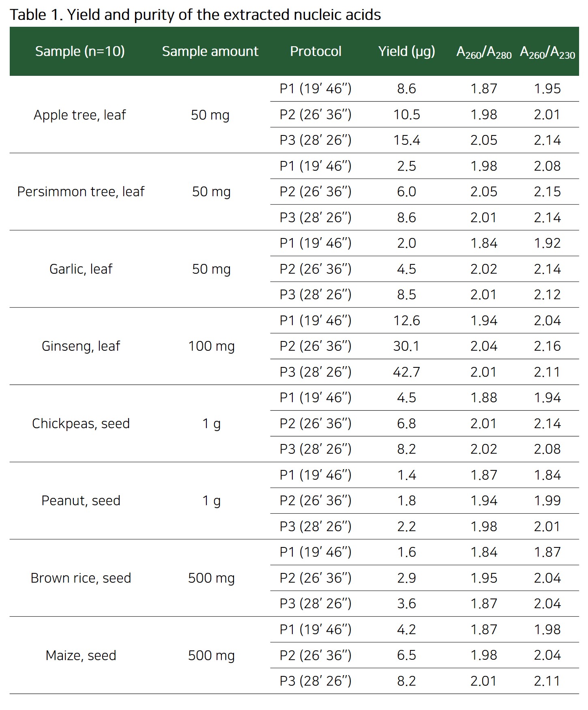Click the 42.7 yield value

406,372
